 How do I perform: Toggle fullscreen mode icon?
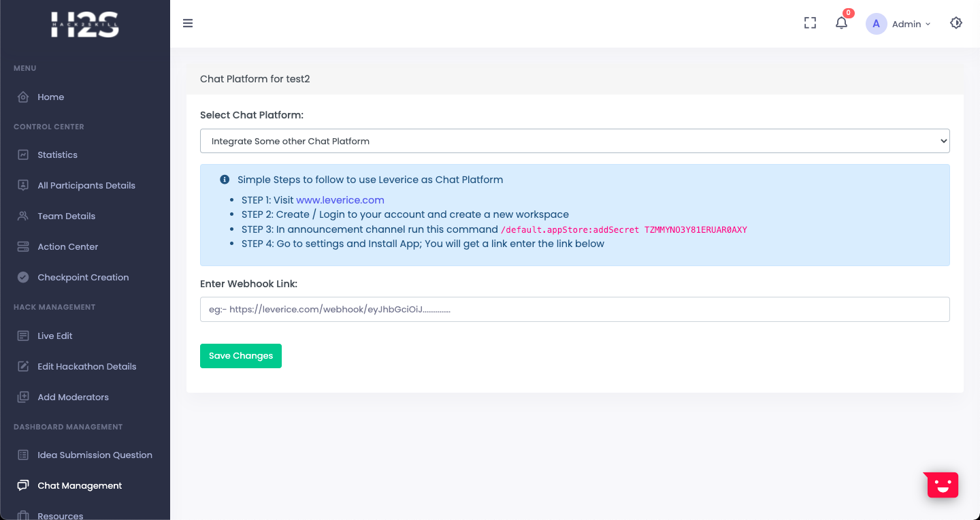tap(810, 23)
